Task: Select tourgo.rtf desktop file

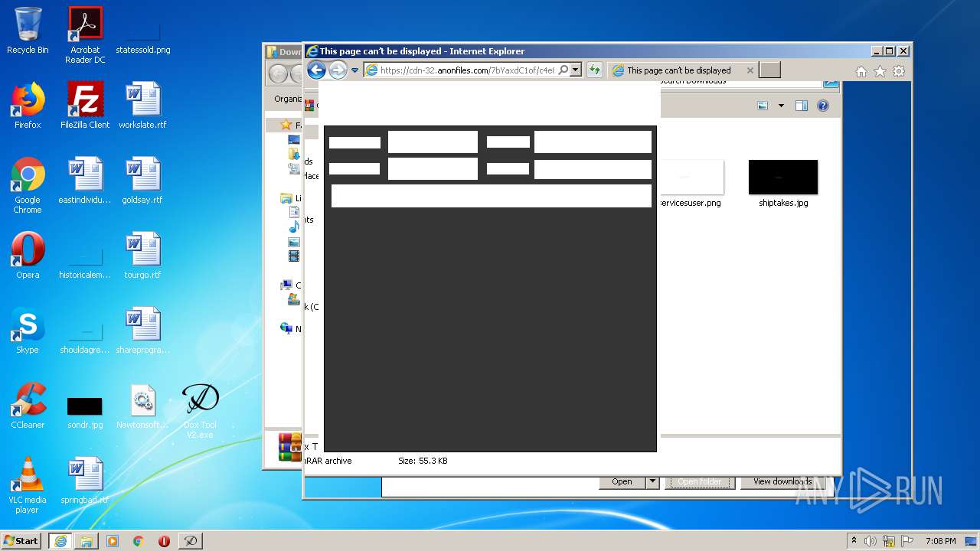Action: 143,256
